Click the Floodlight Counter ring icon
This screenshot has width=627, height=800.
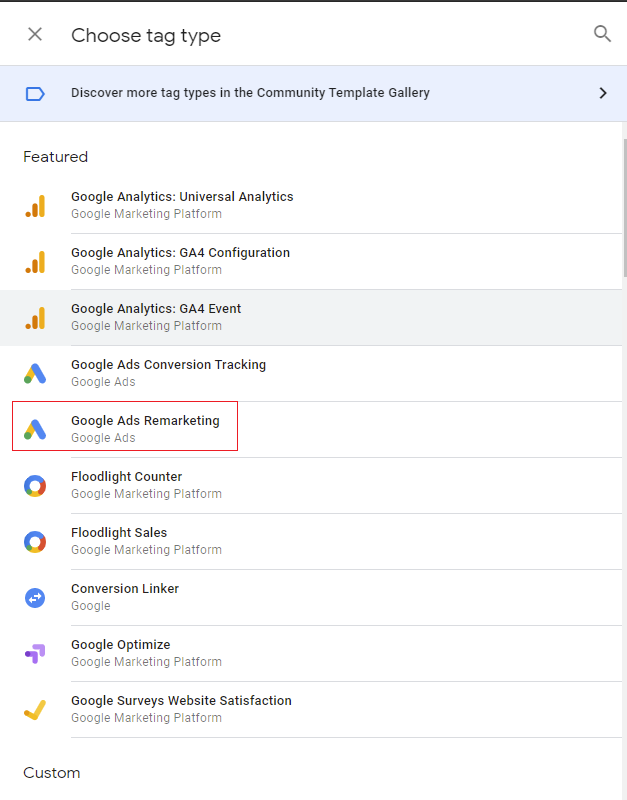point(35,486)
